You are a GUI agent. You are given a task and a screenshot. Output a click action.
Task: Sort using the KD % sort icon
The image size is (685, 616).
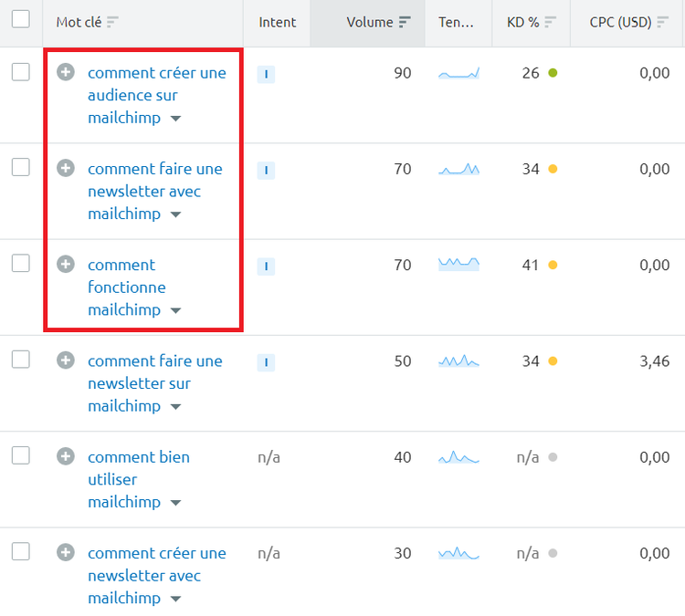[x=551, y=22]
